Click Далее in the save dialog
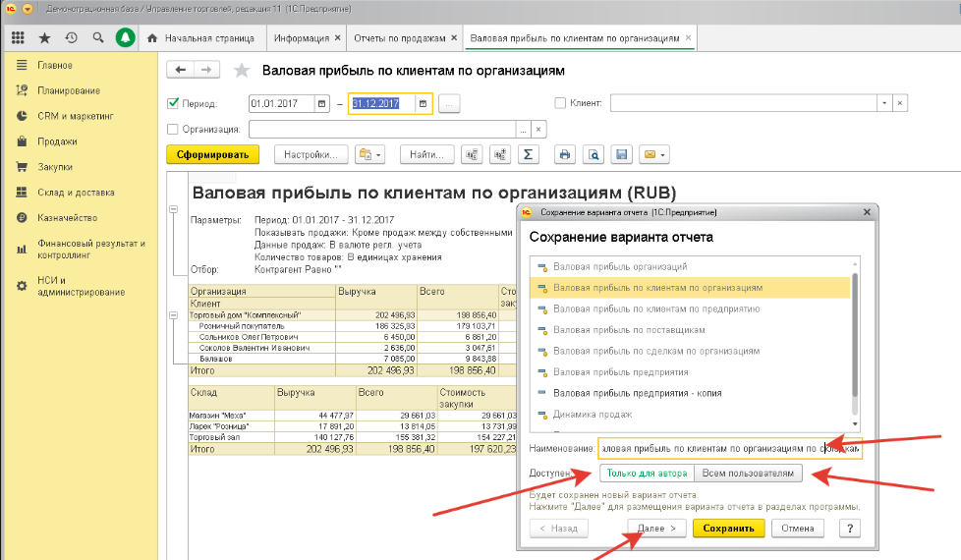 657,529
